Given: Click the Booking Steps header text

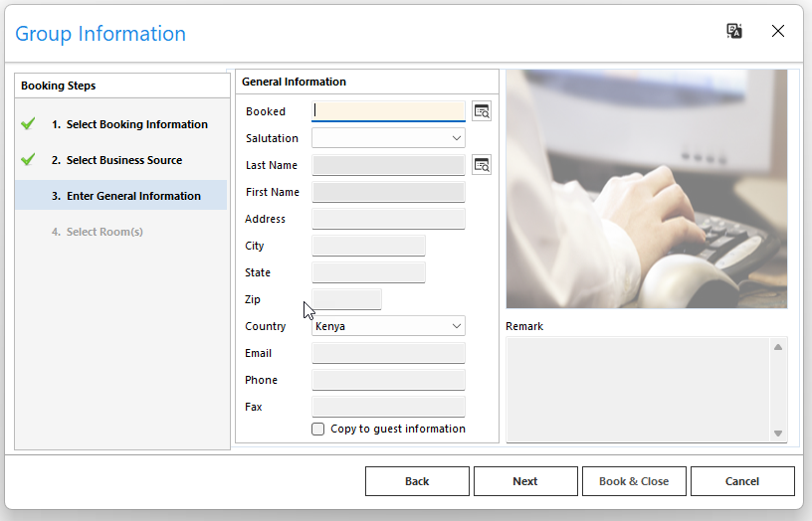Looking at the screenshot, I should [58, 86].
